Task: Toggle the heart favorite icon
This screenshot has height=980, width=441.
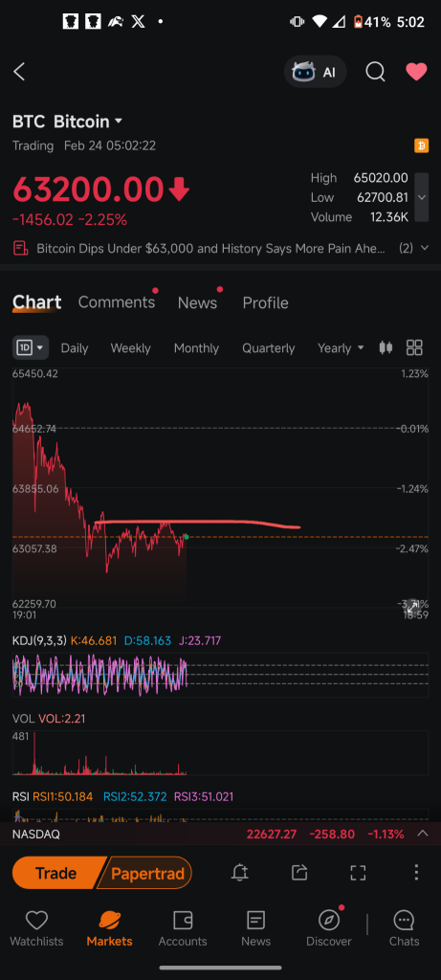Action: (x=417, y=72)
